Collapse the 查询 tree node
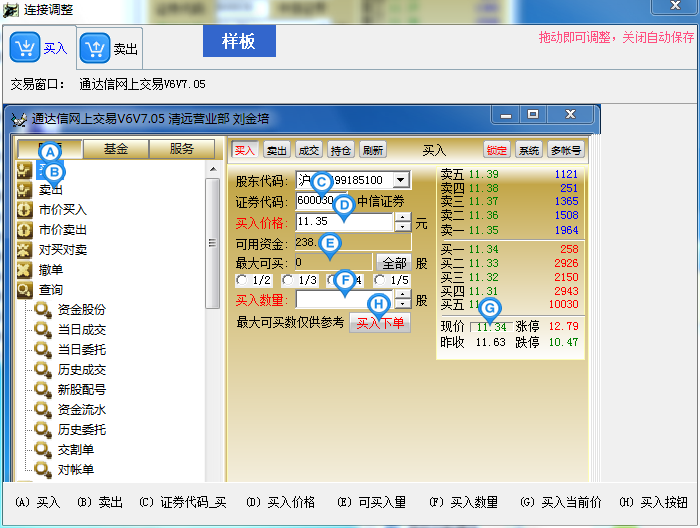 50,290
